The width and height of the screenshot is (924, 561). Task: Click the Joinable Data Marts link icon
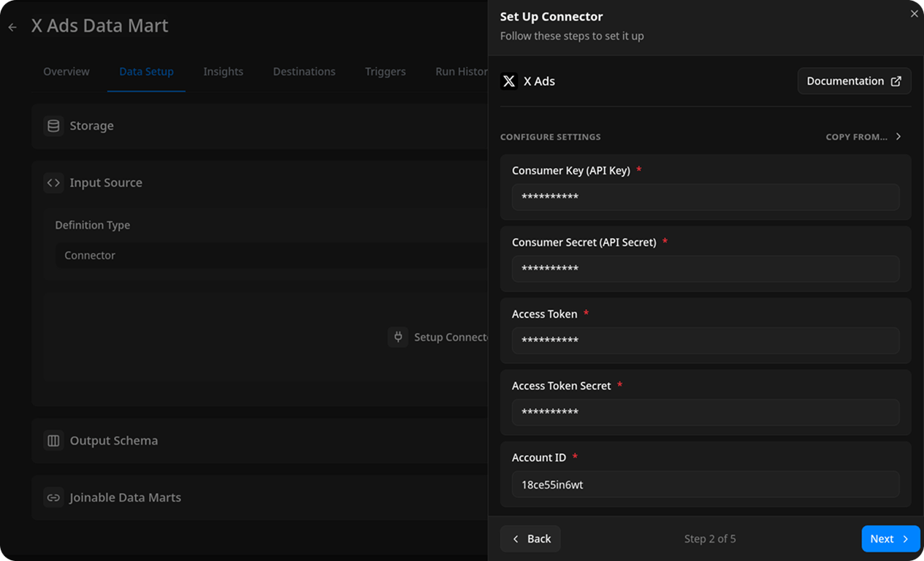[x=53, y=497]
